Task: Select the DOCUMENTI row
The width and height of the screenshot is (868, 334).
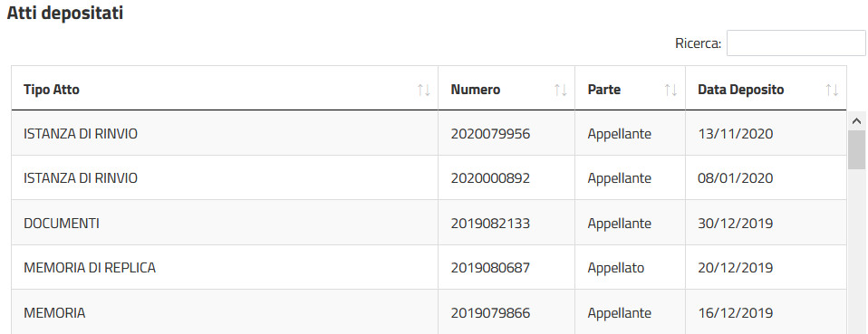Action: click(429, 223)
